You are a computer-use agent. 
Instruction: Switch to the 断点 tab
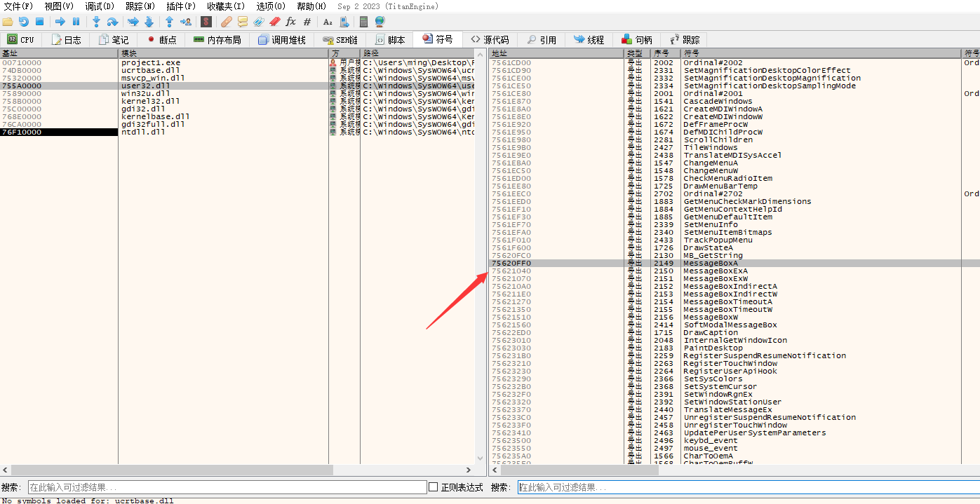pos(161,40)
